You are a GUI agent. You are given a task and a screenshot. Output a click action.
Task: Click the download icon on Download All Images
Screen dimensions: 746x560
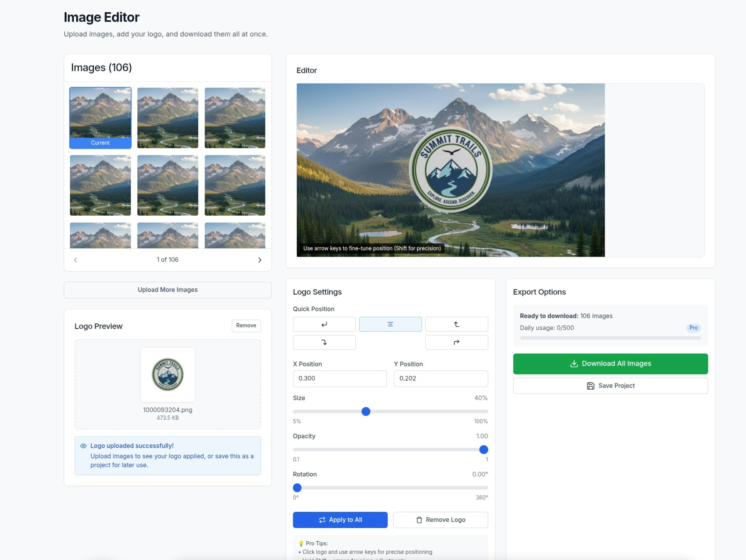click(x=574, y=363)
